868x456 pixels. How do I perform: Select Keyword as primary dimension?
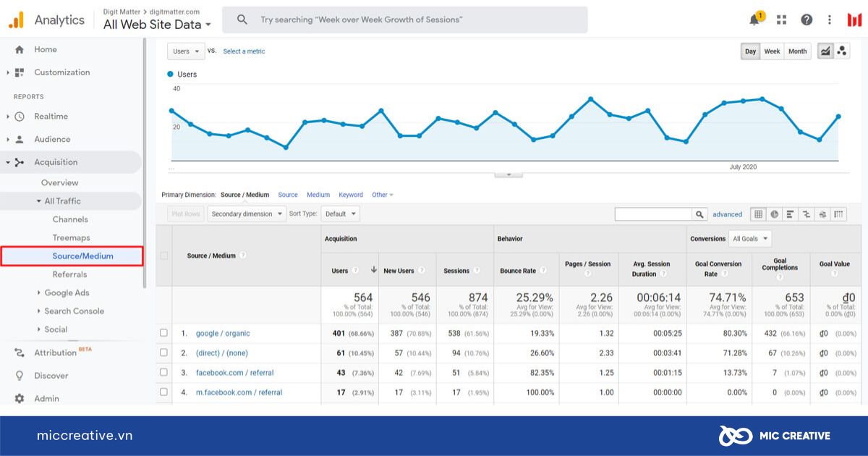(351, 195)
